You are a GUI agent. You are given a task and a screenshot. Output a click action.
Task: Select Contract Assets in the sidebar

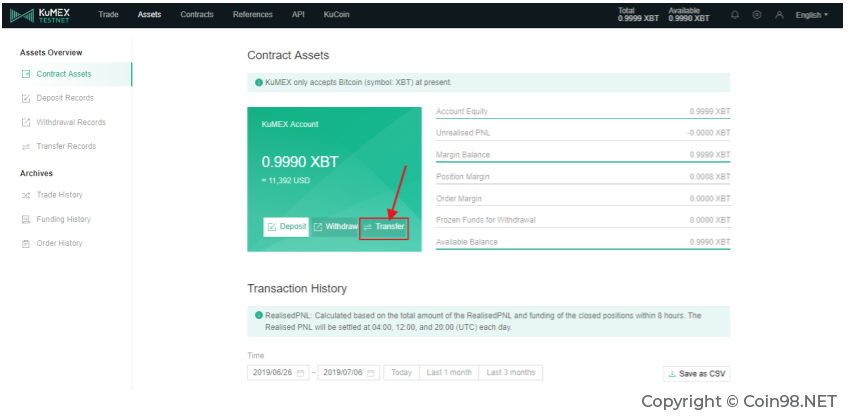pyautogui.click(x=67, y=74)
